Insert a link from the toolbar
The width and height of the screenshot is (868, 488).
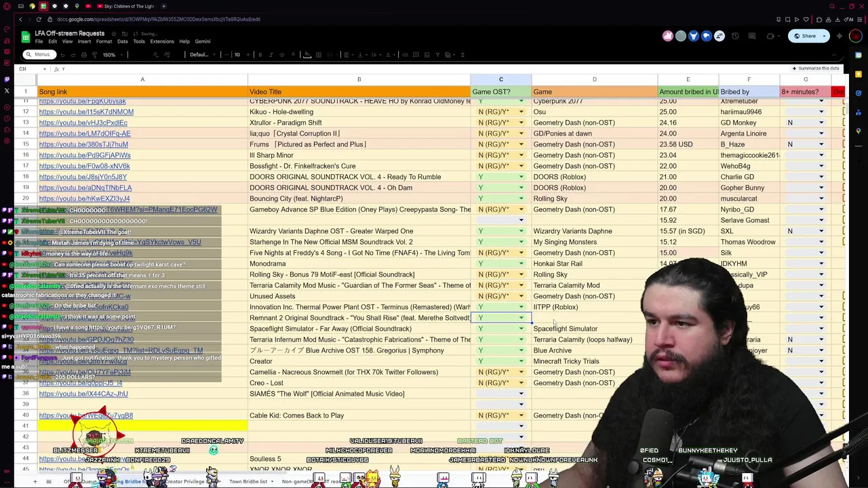[405, 55]
